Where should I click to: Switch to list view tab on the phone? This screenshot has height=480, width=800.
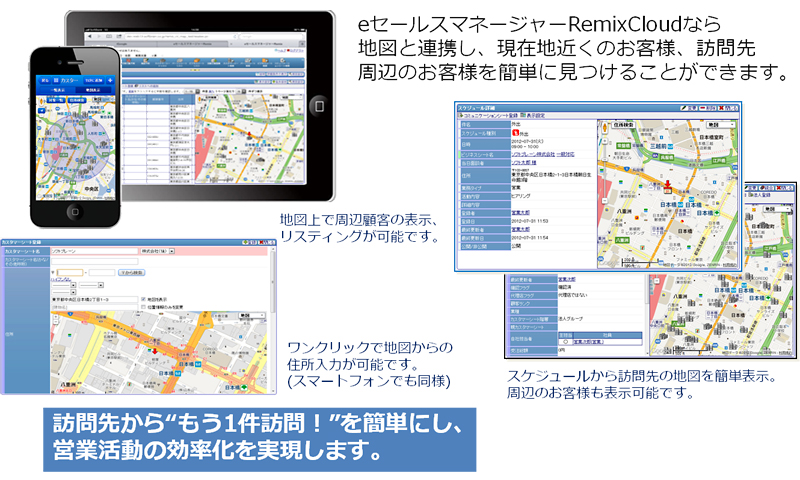tap(58, 90)
